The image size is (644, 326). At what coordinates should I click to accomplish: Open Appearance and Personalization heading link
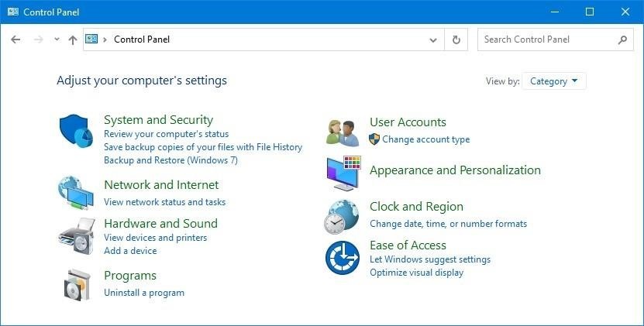click(x=455, y=170)
